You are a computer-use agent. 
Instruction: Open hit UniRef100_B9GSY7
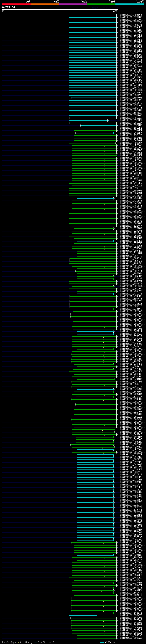tap(131, 53)
